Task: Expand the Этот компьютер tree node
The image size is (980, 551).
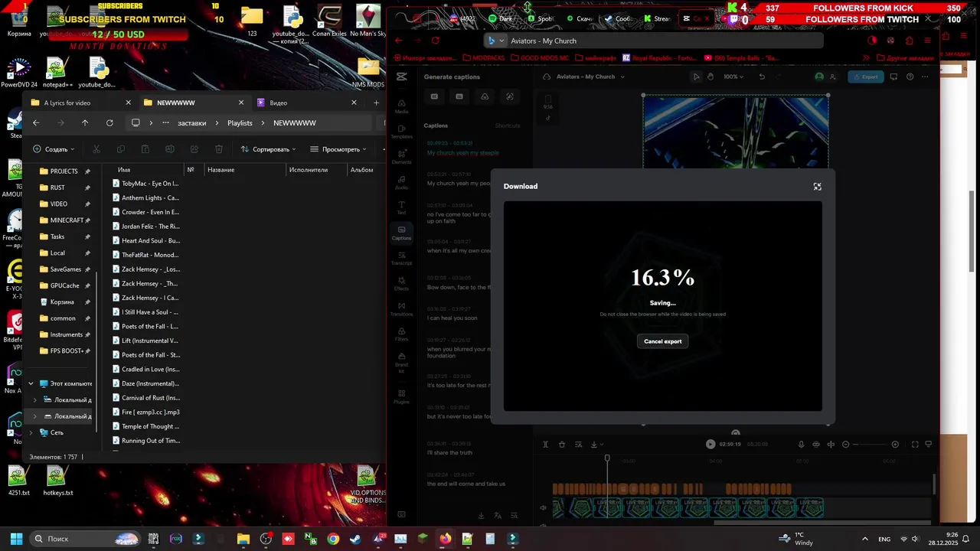Action: 31,383
